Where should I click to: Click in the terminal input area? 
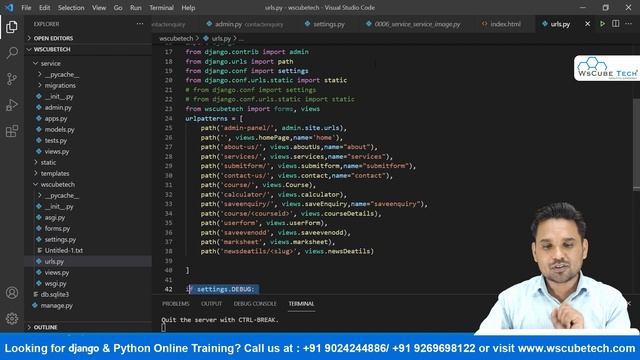click(x=164, y=328)
